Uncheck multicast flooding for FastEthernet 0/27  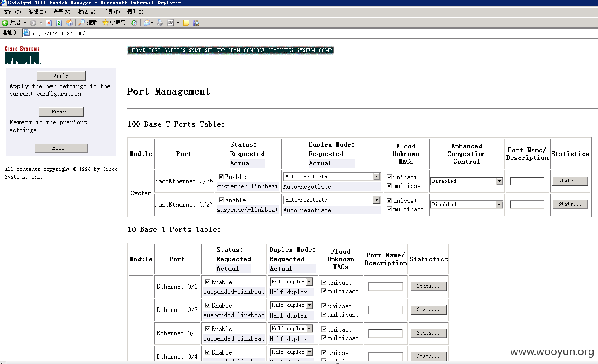(x=389, y=209)
